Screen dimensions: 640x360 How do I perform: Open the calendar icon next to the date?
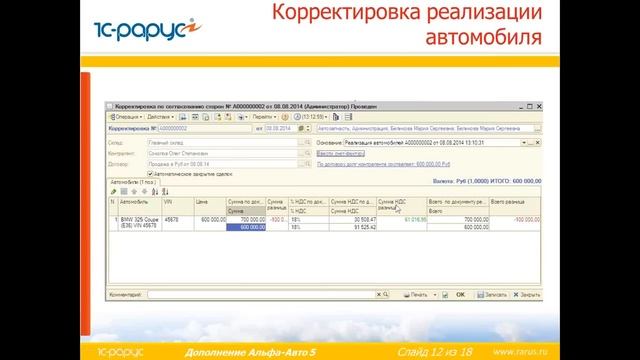coord(301,129)
